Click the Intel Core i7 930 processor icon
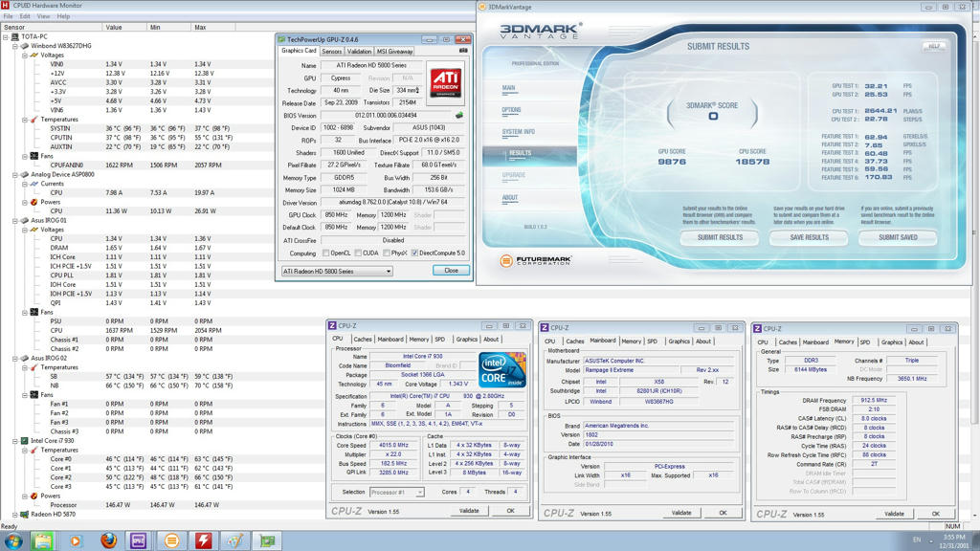The image size is (980, 551). click(25, 440)
